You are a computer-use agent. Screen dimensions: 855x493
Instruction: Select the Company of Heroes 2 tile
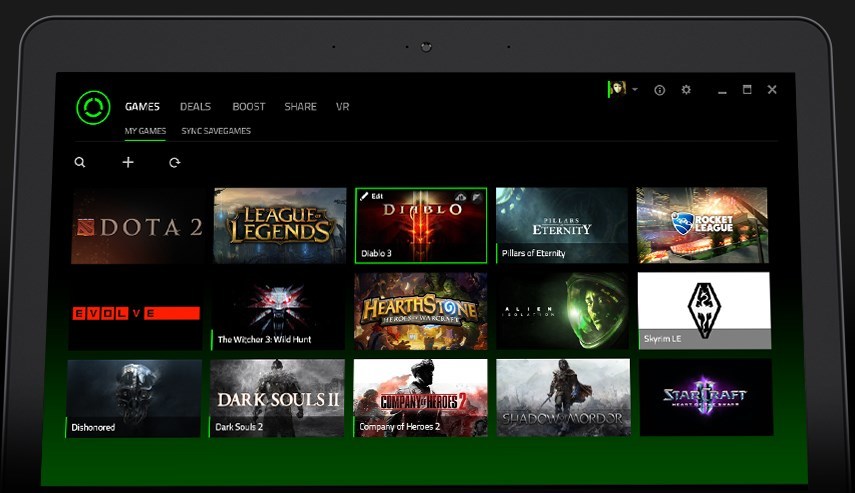(x=420, y=398)
